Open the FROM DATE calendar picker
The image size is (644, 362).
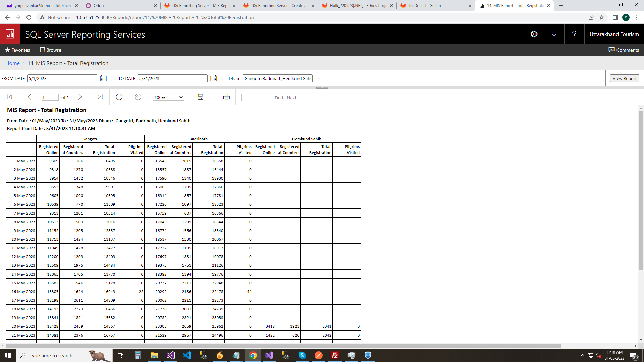[103, 78]
